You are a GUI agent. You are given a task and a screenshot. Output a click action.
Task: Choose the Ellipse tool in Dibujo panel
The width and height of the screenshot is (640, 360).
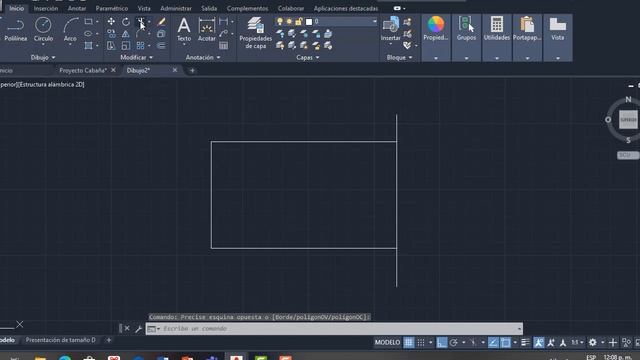point(88,33)
